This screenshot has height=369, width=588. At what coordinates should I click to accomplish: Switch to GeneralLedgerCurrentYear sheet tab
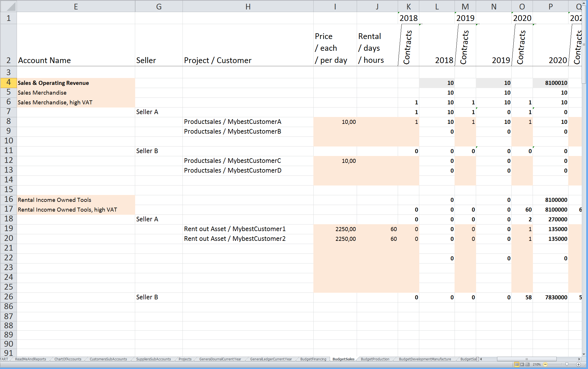271,359
